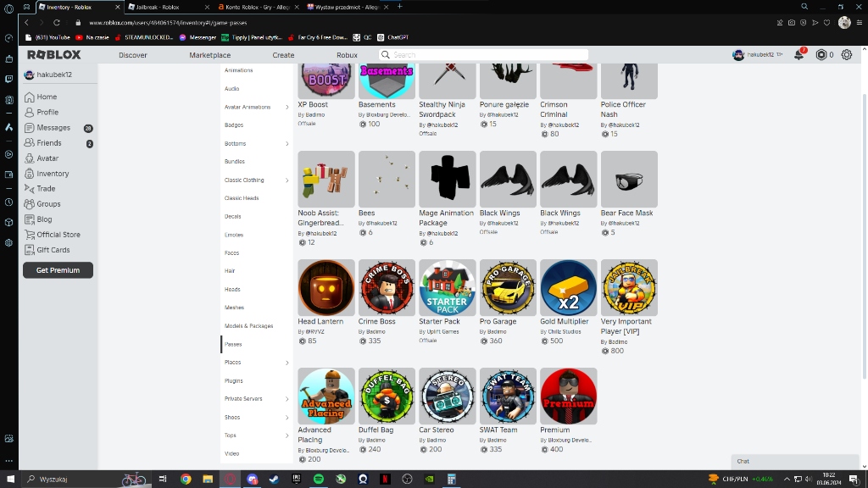Expand the Shoes category
Image resolution: width=868 pixels, height=488 pixels.
287,418
